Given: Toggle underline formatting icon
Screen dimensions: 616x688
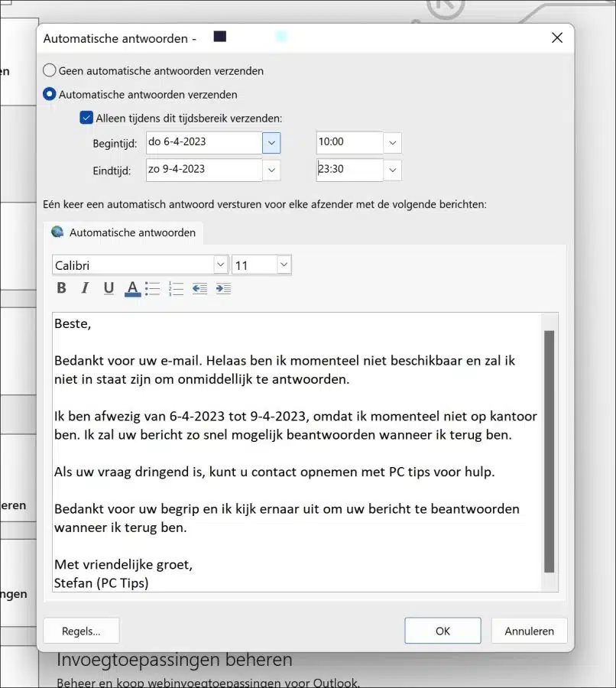Looking at the screenshot, I should (109, 288).
